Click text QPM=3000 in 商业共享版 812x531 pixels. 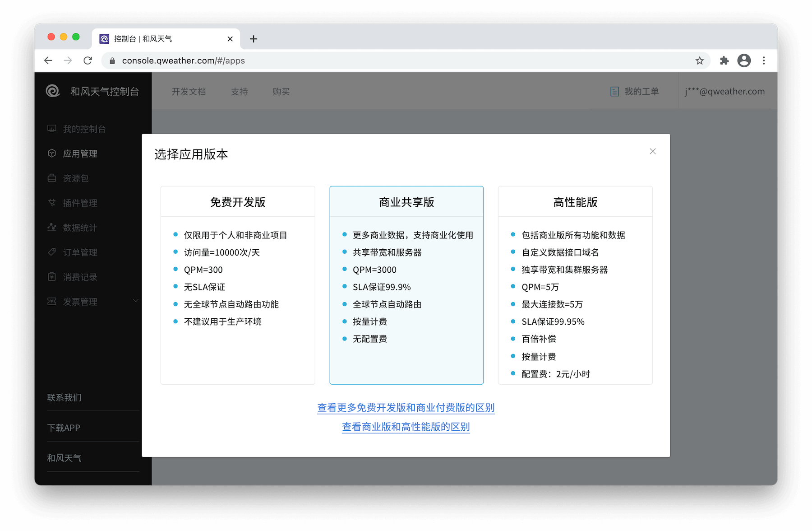(374, 270)
